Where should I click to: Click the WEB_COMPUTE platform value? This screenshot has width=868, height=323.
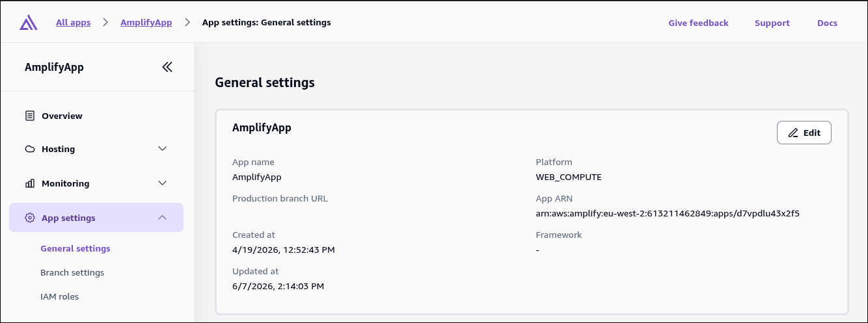(x=569, y=177)
